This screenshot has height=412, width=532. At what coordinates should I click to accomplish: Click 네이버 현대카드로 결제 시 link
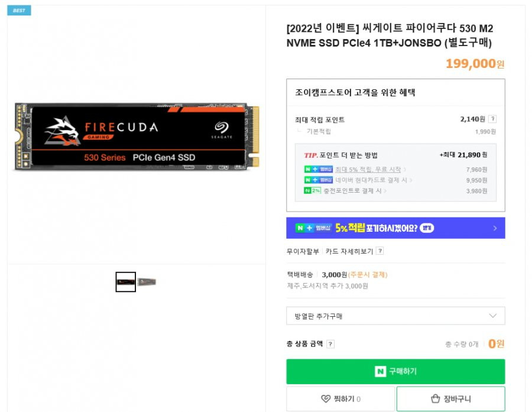click(x=371, y=180)
